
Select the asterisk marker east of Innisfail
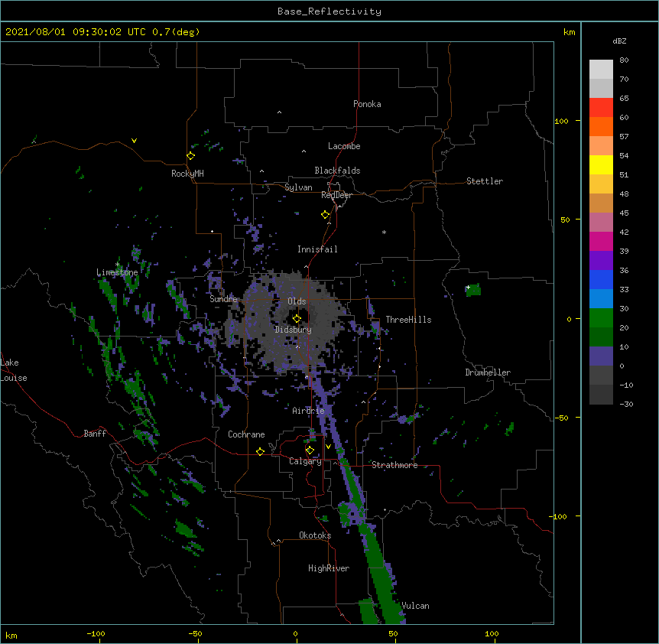pos(384,232)
